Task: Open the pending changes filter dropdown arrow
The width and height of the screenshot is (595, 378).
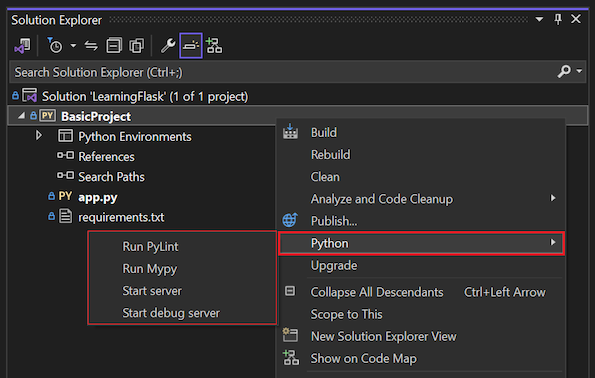Action: click(73, 46)
